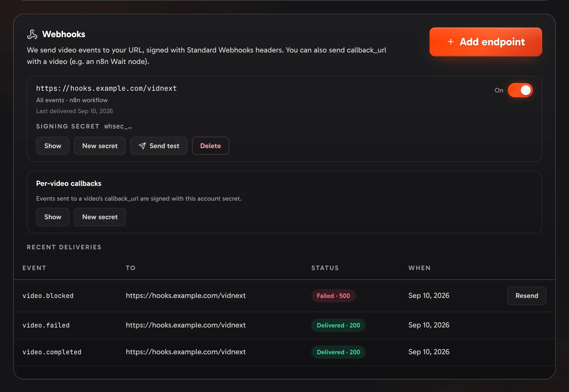Click the destination URL in video.blocked row
The width and height of the screenshot is (569, 392).
coord(186,296)
